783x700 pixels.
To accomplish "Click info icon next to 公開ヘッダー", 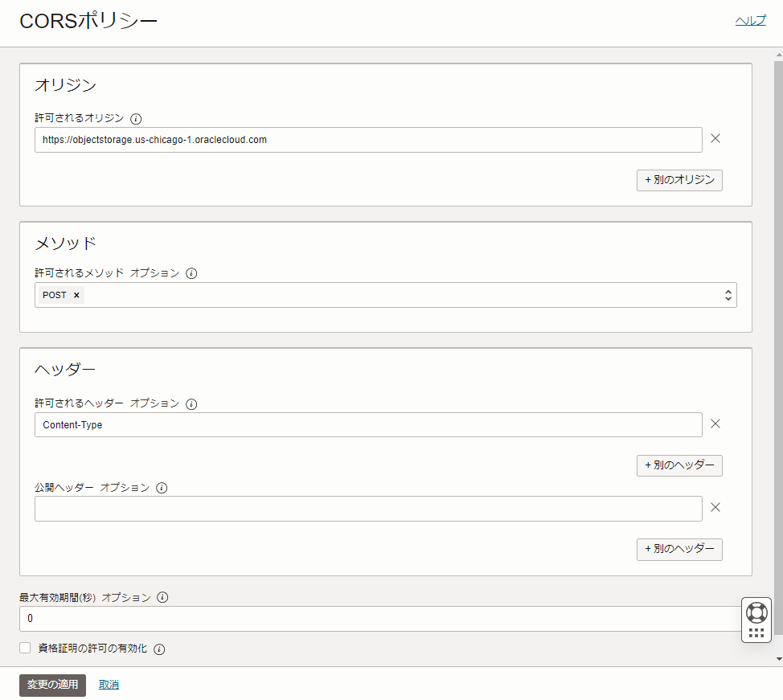I will pyautogui.click(x=162, y=488).
